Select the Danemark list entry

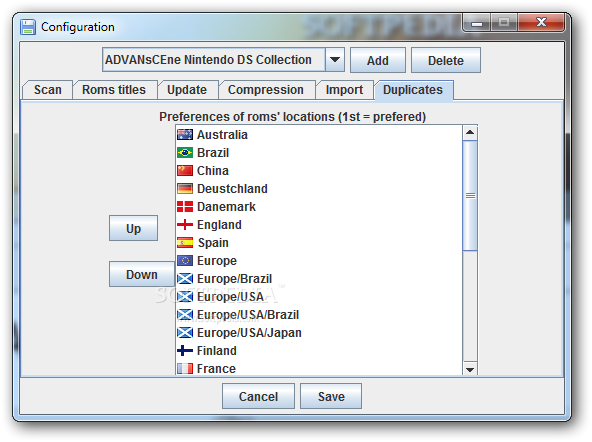pos(319,207)
